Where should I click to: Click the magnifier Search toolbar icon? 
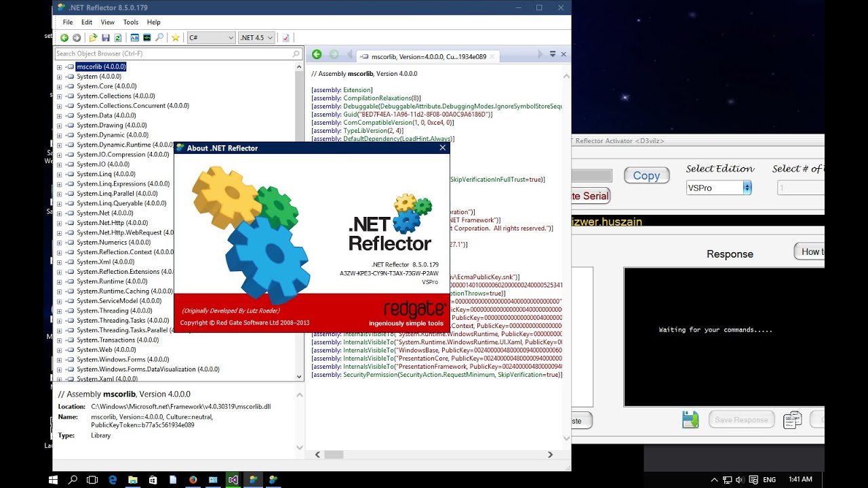pos(159,38)
